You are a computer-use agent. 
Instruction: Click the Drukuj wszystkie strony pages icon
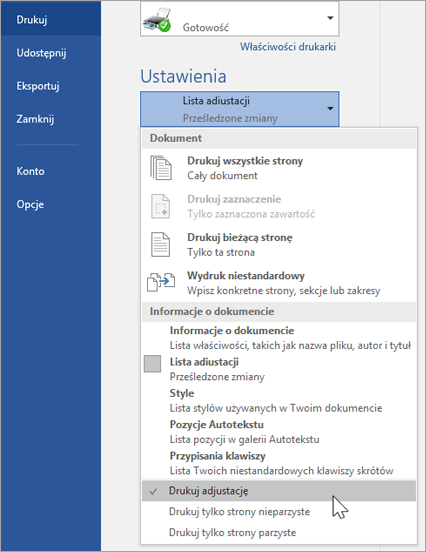click(161, 168)
